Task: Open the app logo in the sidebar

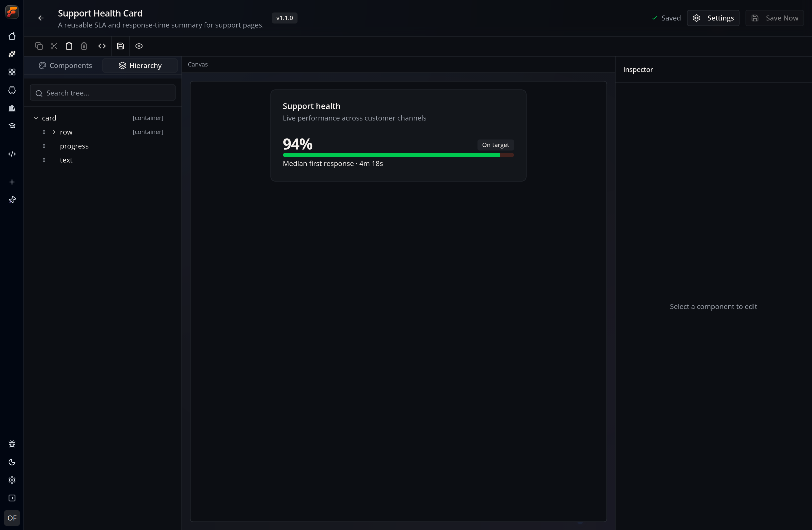Action: point(12,12)
